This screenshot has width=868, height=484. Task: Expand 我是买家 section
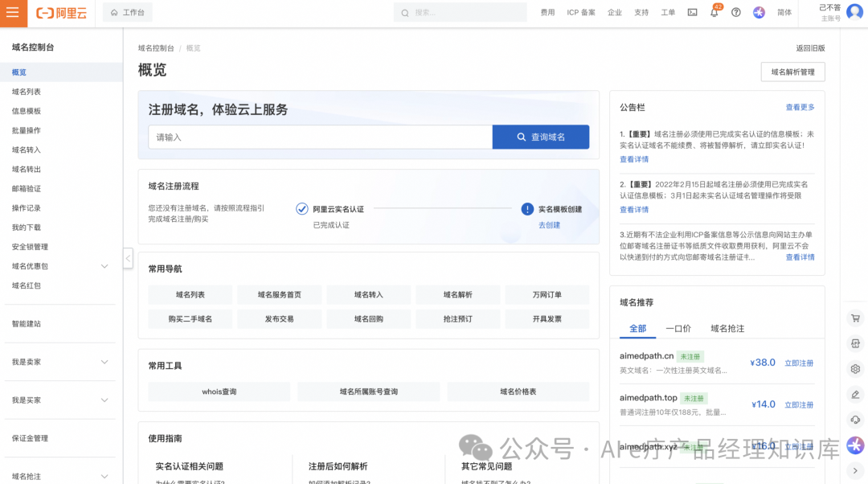click(104, 400)
